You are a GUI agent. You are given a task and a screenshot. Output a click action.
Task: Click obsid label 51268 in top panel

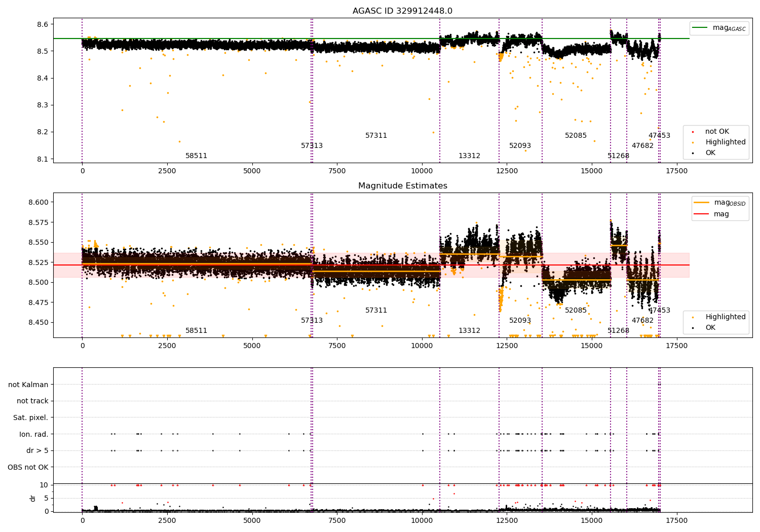click(x=618, y=156)
